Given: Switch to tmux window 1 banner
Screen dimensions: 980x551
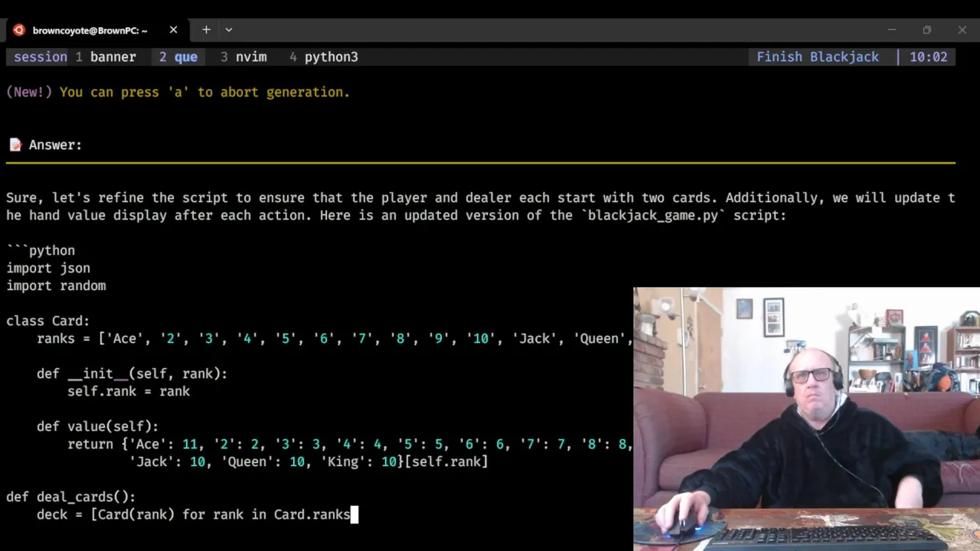Looking at the screenshot, I should point(105,57).
